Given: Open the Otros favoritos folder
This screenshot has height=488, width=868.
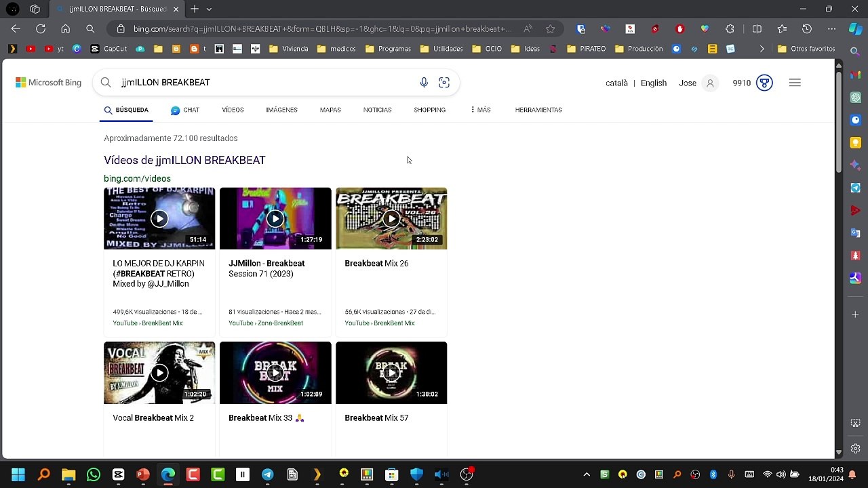Looking at the screenshot, I should click(806, 49).
